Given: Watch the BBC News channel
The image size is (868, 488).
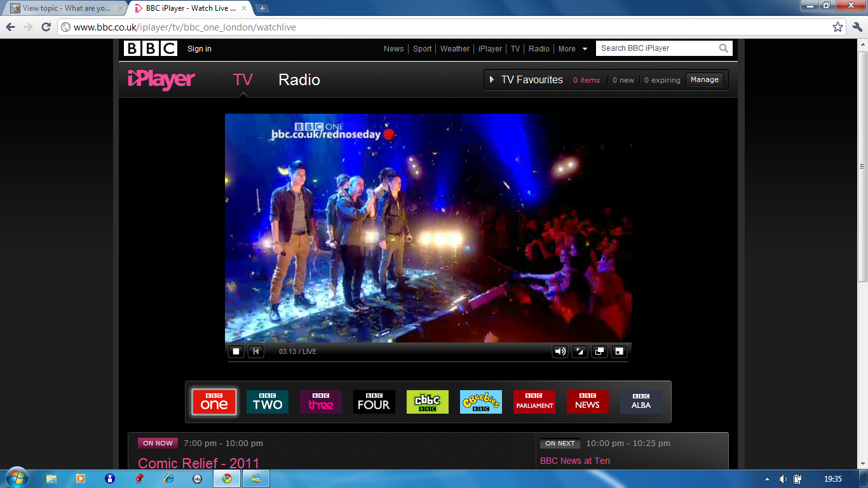Looking at the screenshot, I should 587,402.
